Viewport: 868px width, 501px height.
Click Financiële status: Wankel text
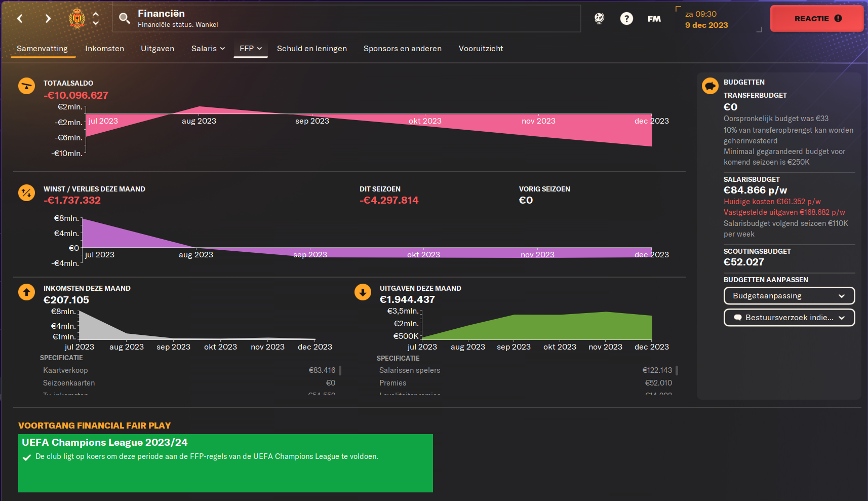[178, 24]
